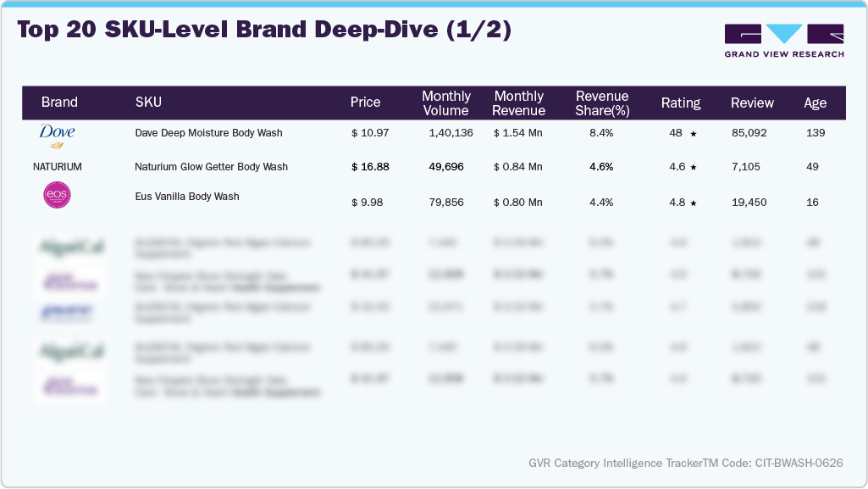Image resolution: width=868 pixels, height=489 pixels.
Task: Click the Monthly Volume column header
Action: click(446, 103)
